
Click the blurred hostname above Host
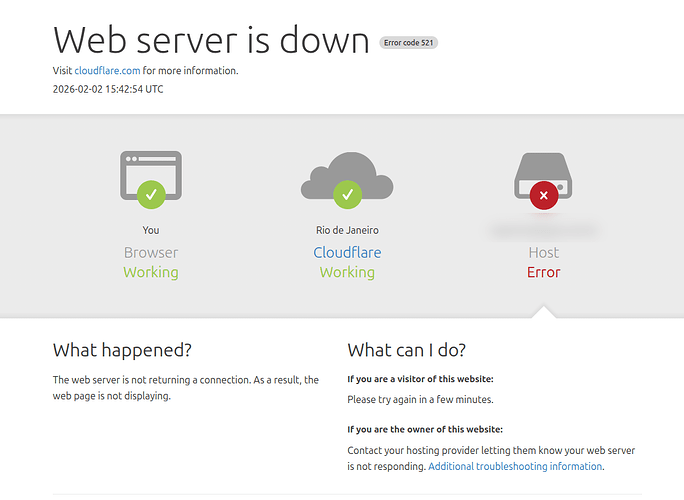pyautogui.click(x=544, y=230)
